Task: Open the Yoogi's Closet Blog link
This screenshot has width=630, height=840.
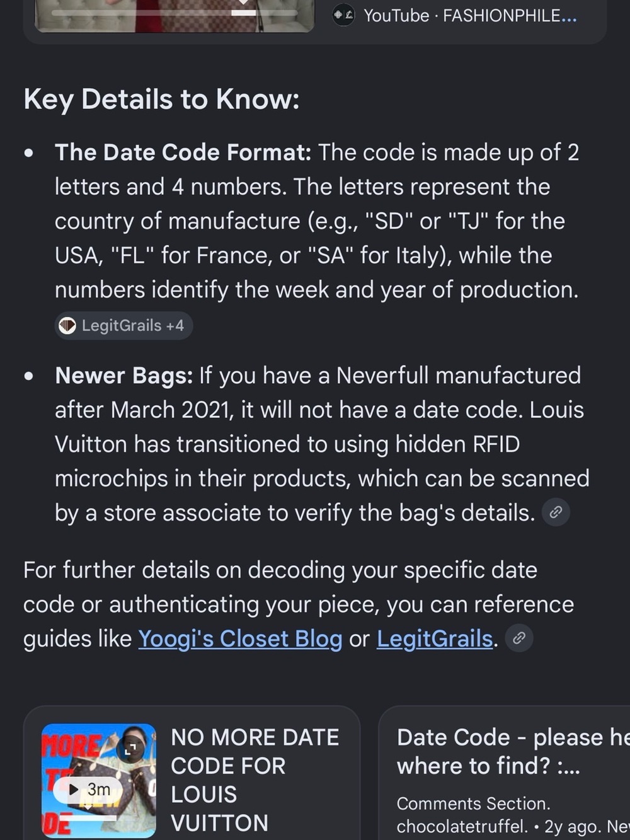Action: [240, 639]
